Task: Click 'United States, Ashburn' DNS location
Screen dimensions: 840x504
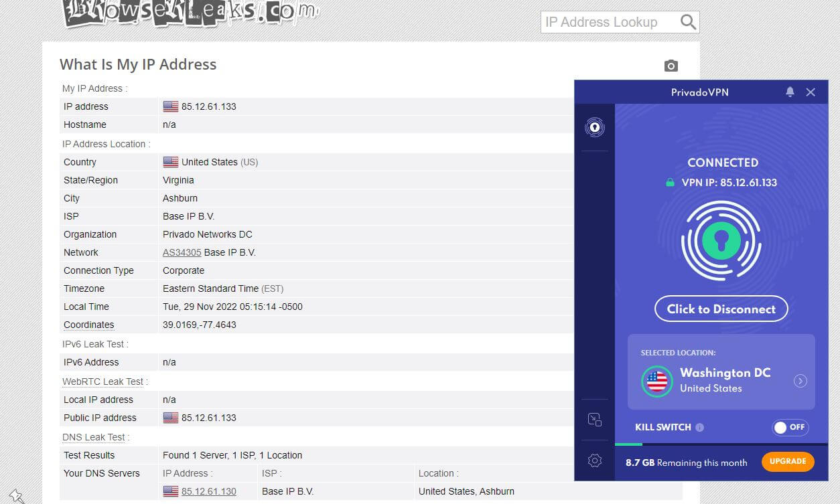Action: coord(467,491)
